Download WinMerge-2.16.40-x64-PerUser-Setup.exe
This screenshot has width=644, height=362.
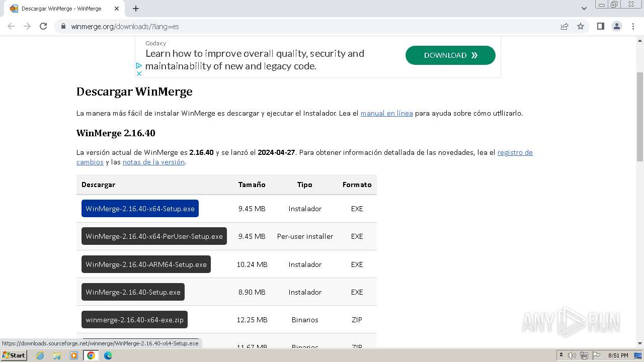tap(154, 236)
